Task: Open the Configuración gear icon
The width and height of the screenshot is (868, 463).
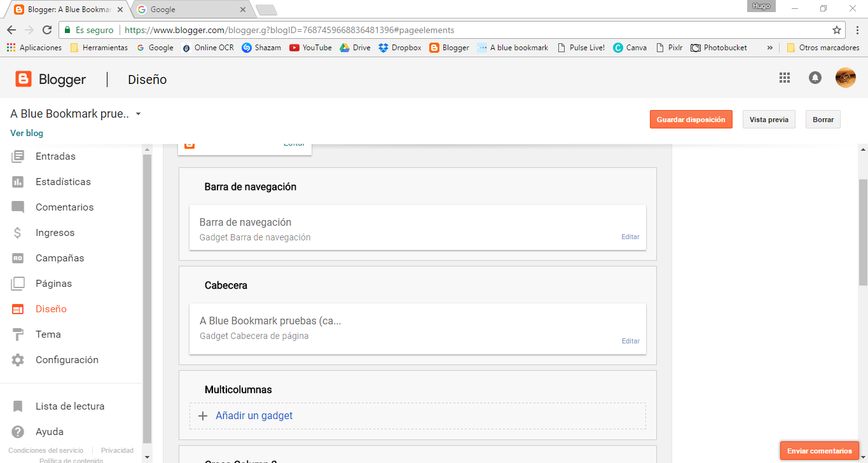Action: (x=18, y=360)
